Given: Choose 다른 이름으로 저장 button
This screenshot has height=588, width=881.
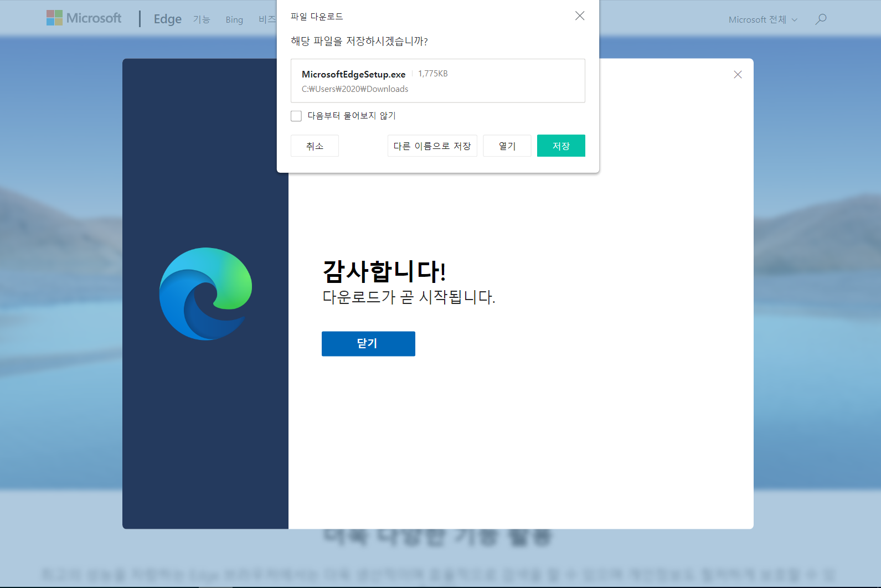Looking at the screenshot, I should [432, 146].
